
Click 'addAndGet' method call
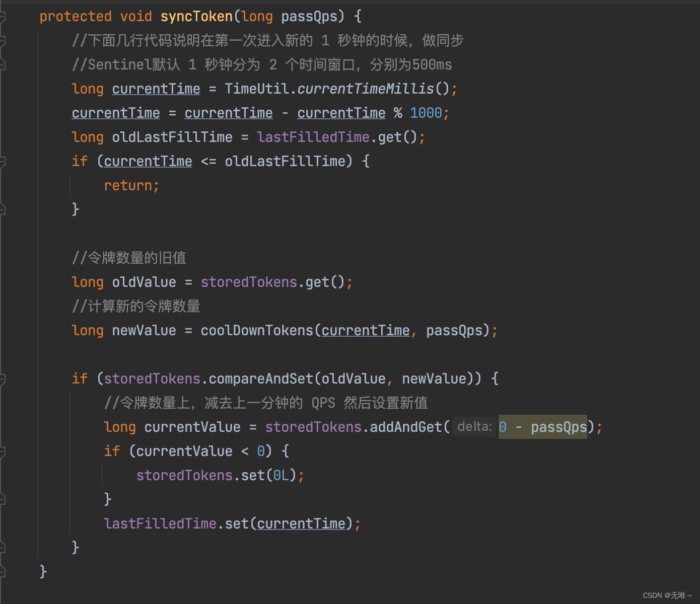click(x=406, y=427)
